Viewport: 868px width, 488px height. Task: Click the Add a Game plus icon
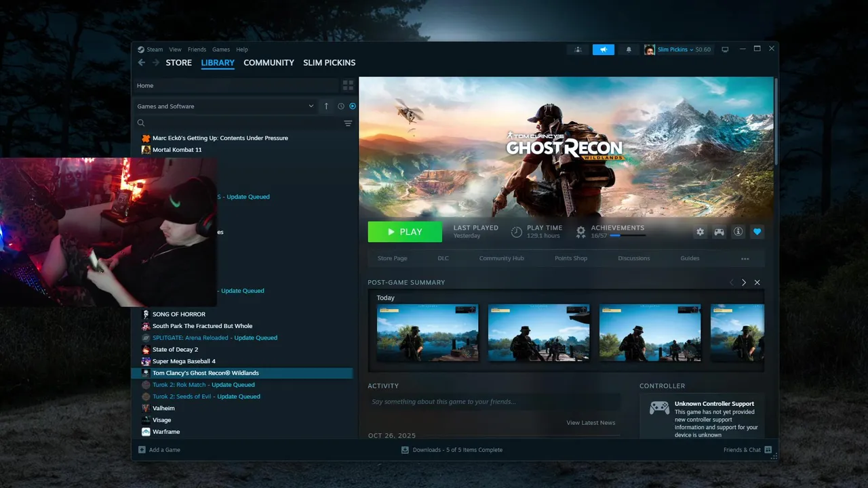[x=142, y=449]
